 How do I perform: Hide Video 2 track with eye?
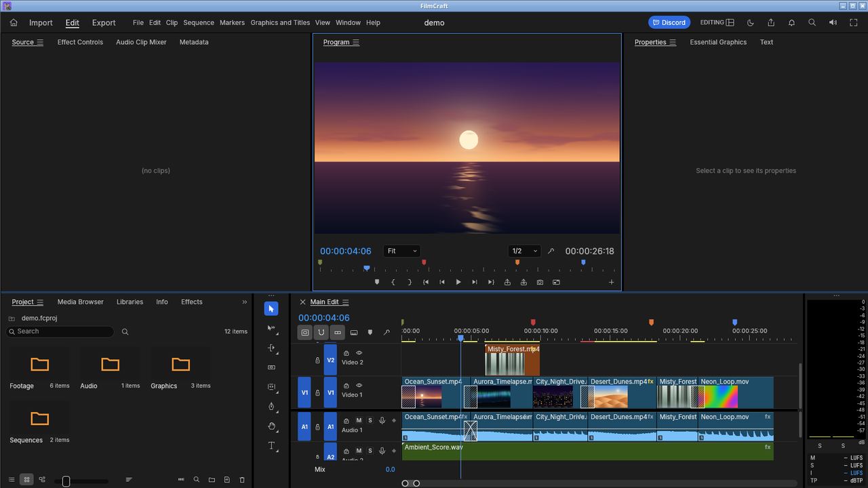[x=359, y=353]
